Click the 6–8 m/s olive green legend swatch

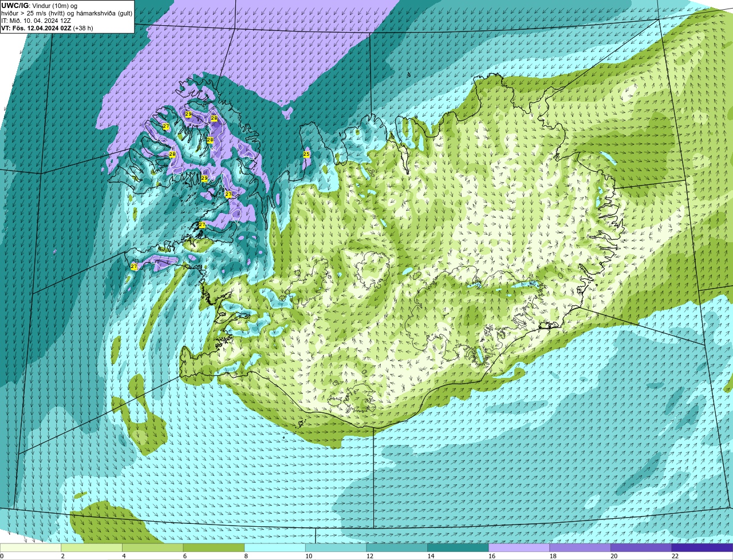(x=214, y=547)
